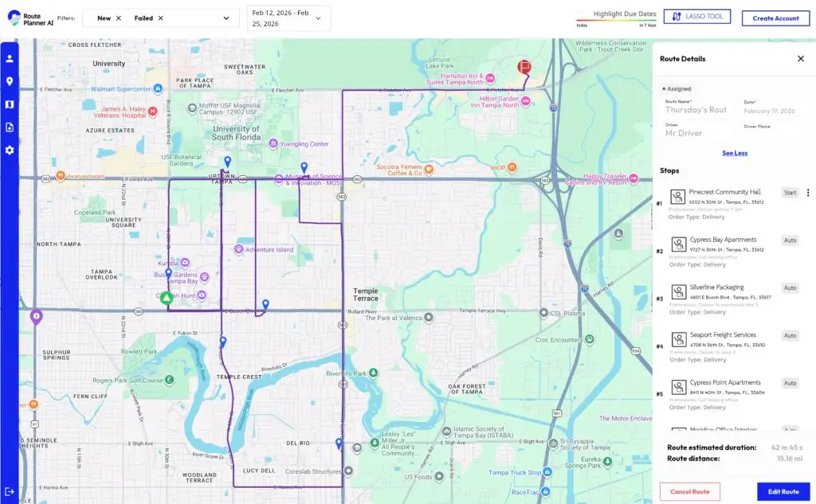
Task: Activate the Lasso Tool
Action: tap(696, 16)
